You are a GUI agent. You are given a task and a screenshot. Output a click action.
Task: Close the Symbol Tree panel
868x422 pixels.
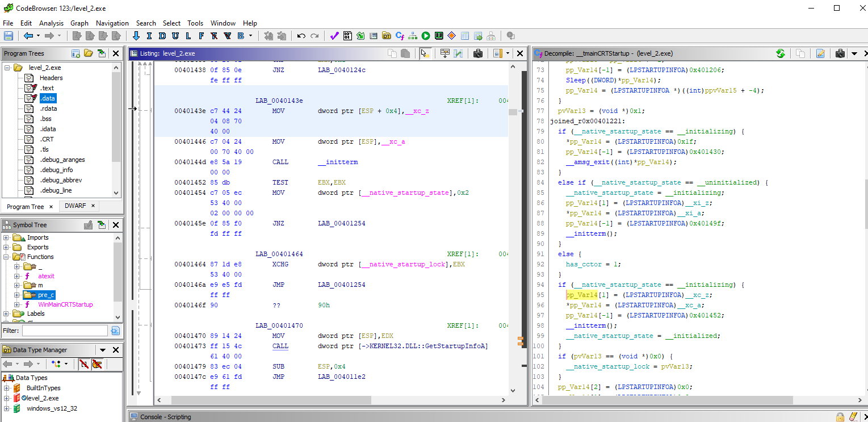tap(116, 225)
